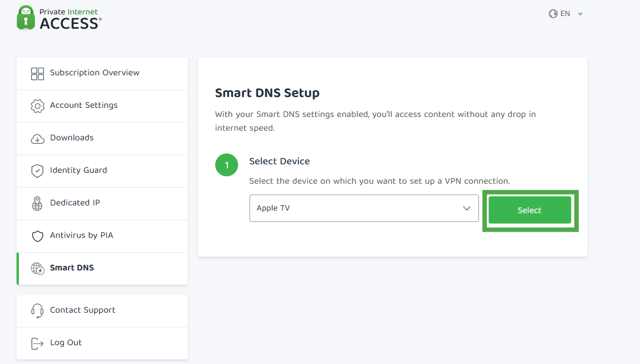Click the Subscription Overview grid icon
The width and height of the screenshot is (640, 364).
point(38,74)
